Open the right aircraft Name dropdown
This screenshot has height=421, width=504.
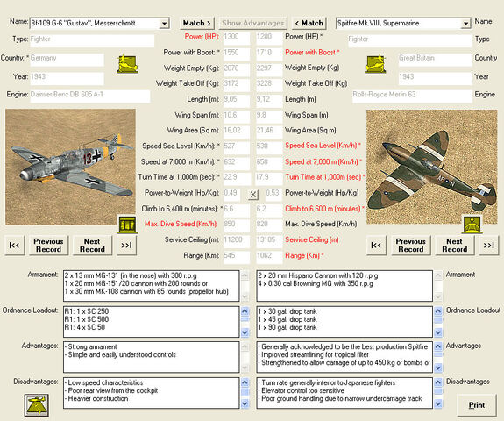465,24
